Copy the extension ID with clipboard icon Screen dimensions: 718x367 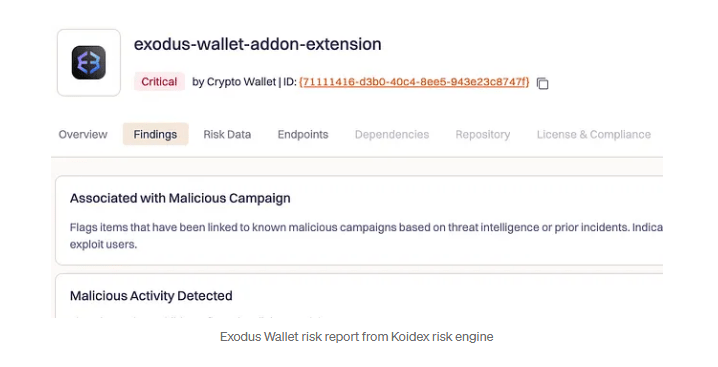543,83
